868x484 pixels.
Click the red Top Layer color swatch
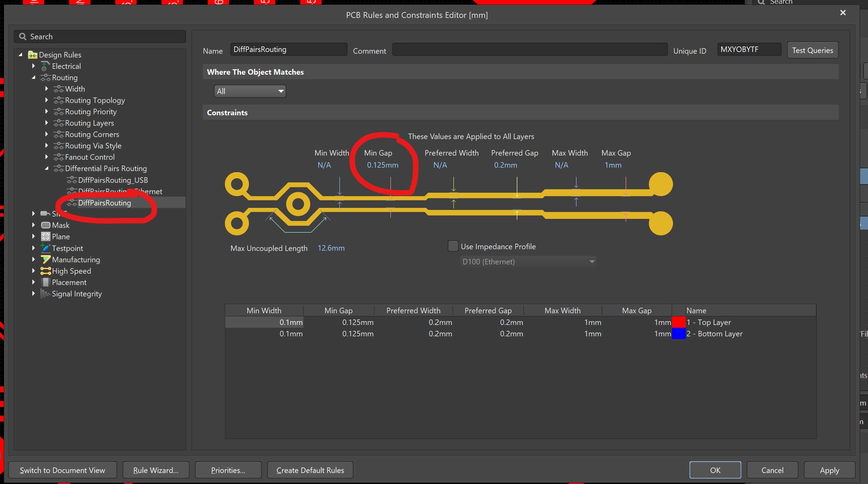(x=679, y=322)
